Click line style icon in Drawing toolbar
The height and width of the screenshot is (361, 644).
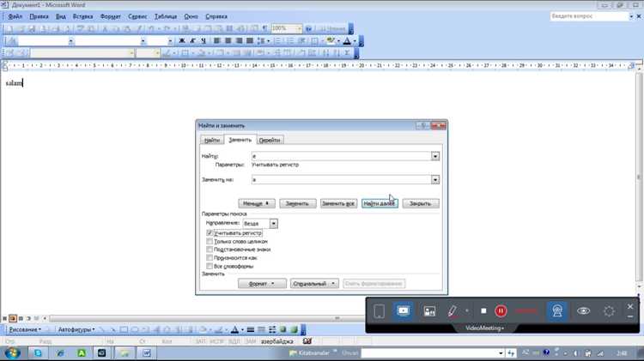(x=251, y=329)
